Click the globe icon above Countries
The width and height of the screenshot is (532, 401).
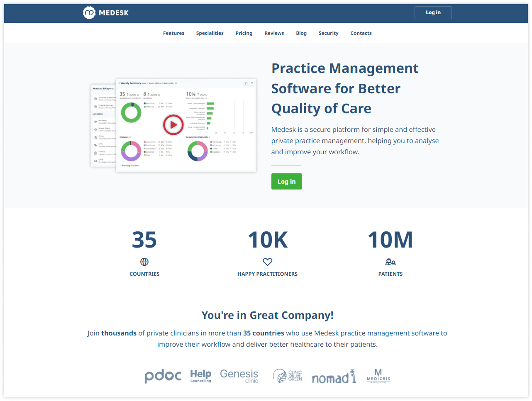[x=144, y=262]
